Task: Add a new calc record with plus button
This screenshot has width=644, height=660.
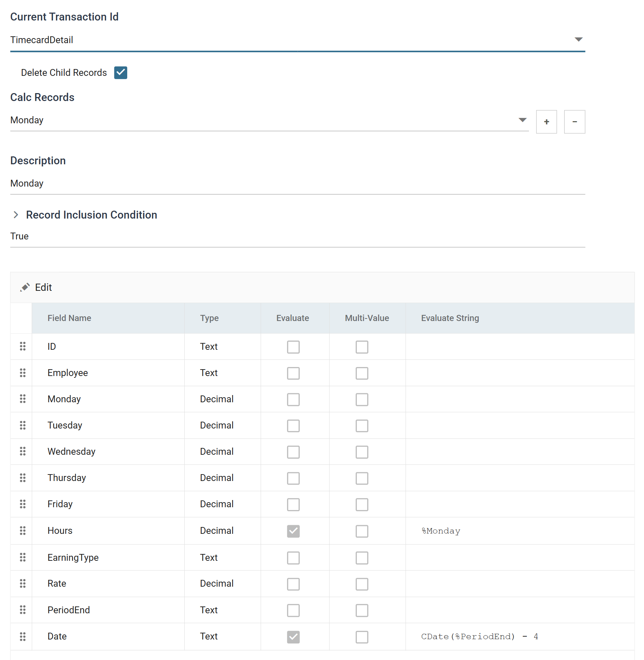Action: point(546,122)
